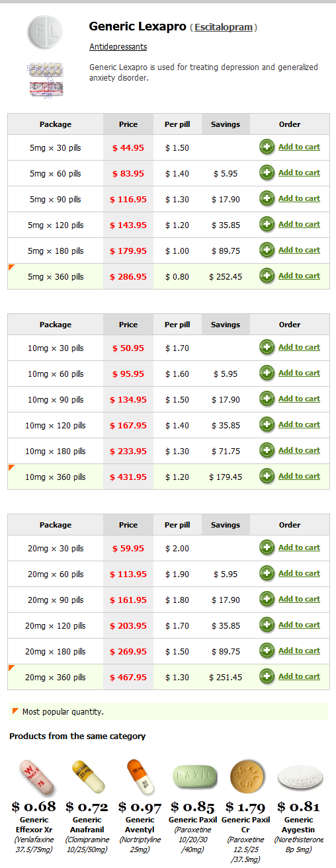The image size is (336, 868).
Task: Add 20mg × 360 pills to cart
Action: (x=299, y=676)
